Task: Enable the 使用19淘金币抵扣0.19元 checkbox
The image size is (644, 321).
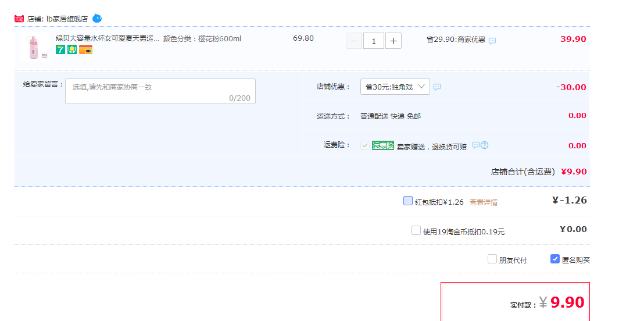Action: point(416,230)
